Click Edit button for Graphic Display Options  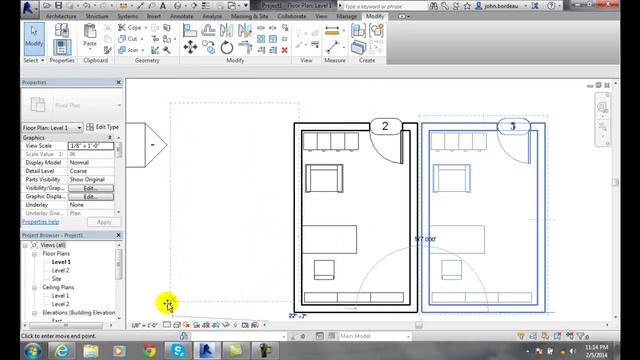coord(91,197)
